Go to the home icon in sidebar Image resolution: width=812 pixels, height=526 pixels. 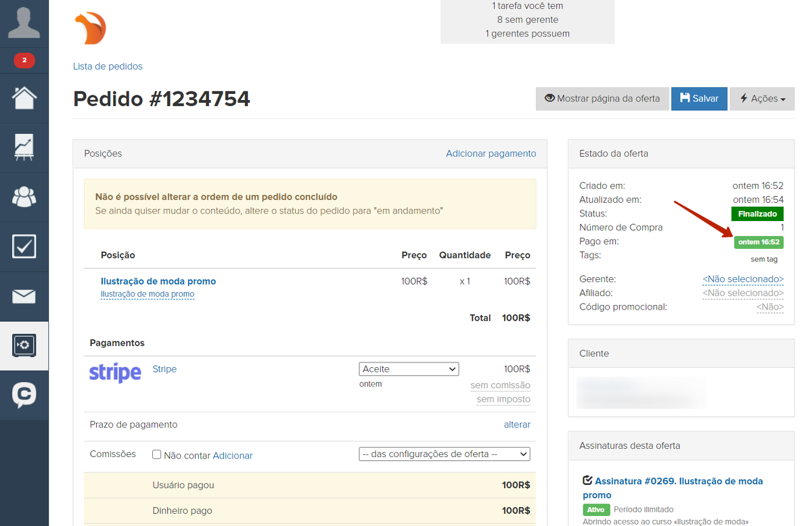point(24,98)
